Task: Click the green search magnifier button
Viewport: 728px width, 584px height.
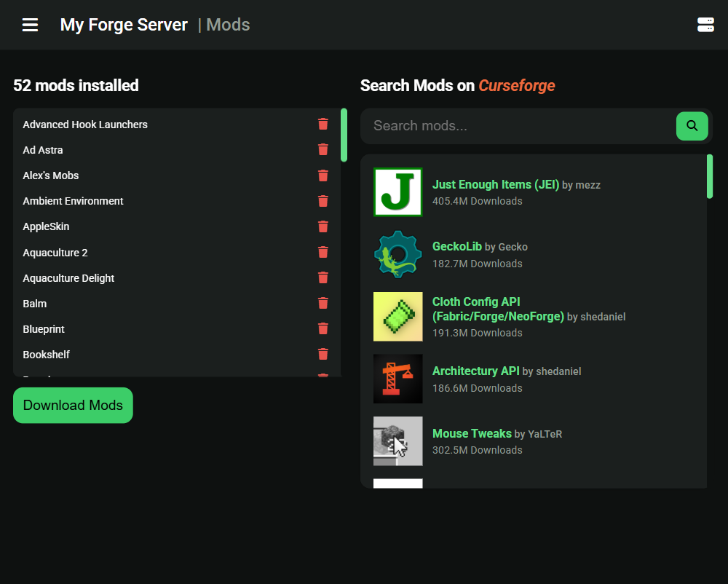Action: coord(692,126)
